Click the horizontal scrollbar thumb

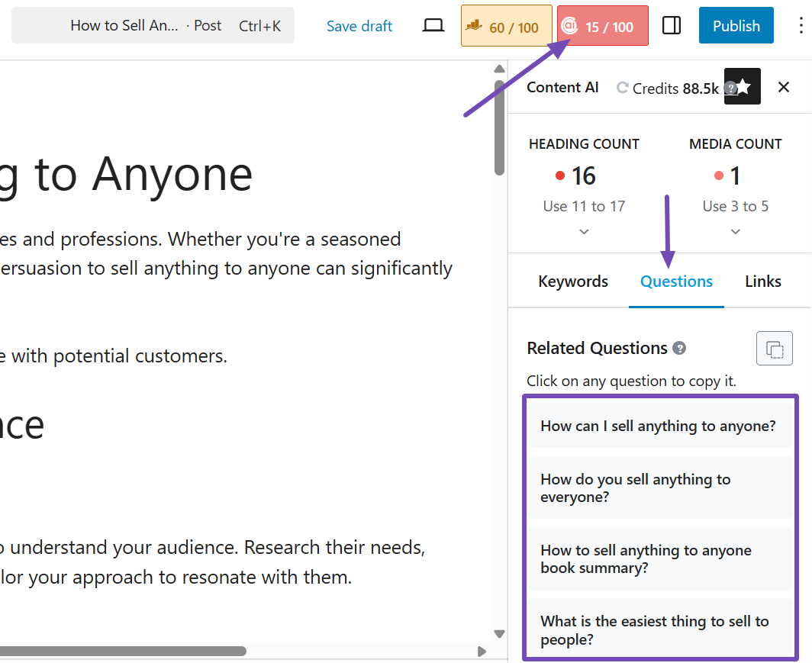click(x=122, y=651)
